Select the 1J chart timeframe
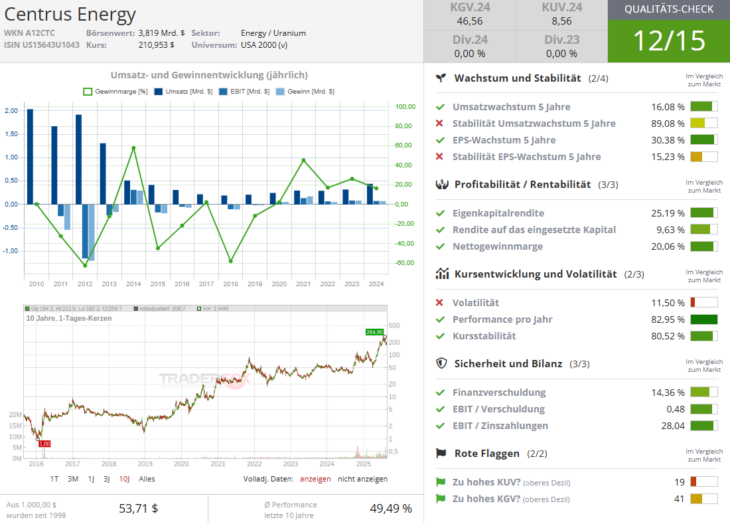The image size is (730, 522). click(x=91, y=479)
